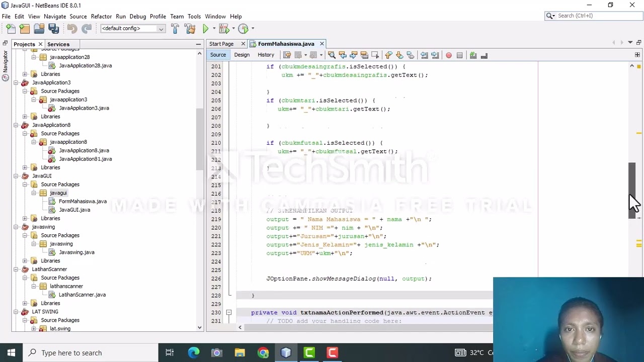Collapse the javaswing project node

pos(16,227)
